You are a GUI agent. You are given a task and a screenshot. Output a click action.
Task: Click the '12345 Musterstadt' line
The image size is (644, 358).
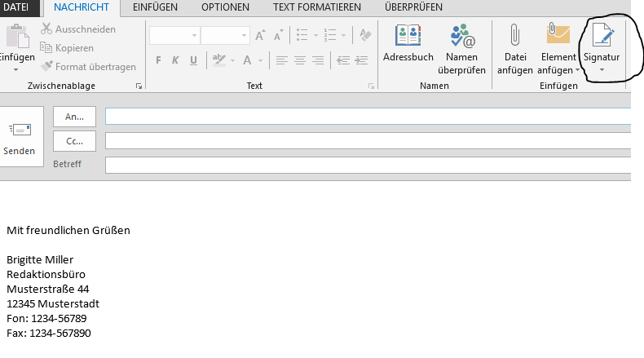(x=53, y=303)
